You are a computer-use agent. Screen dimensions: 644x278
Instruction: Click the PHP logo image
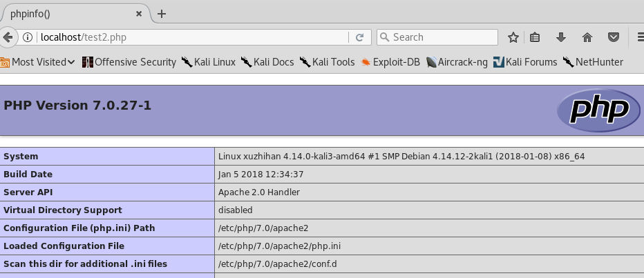click(598, 110)
